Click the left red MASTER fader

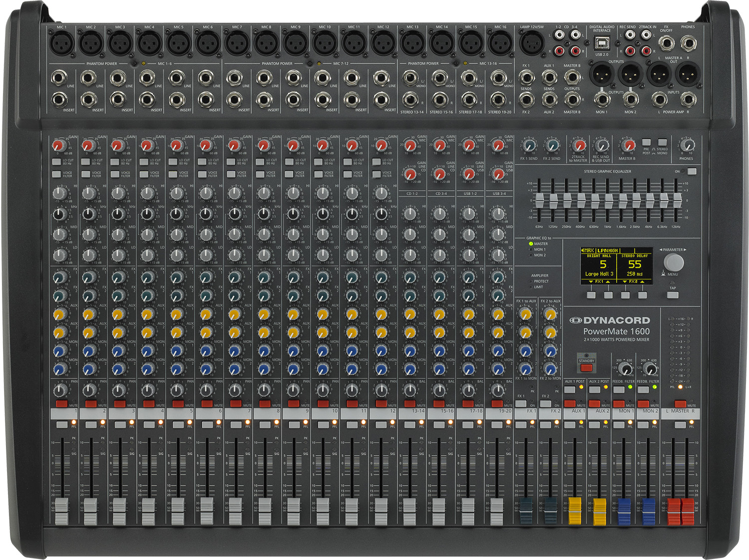pos(674,511)
